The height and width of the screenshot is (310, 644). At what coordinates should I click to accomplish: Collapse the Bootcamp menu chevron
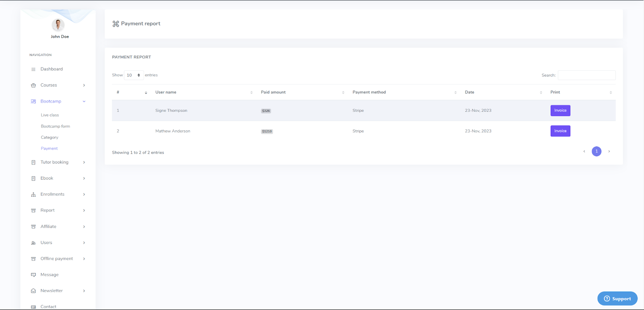coord(84,101)
